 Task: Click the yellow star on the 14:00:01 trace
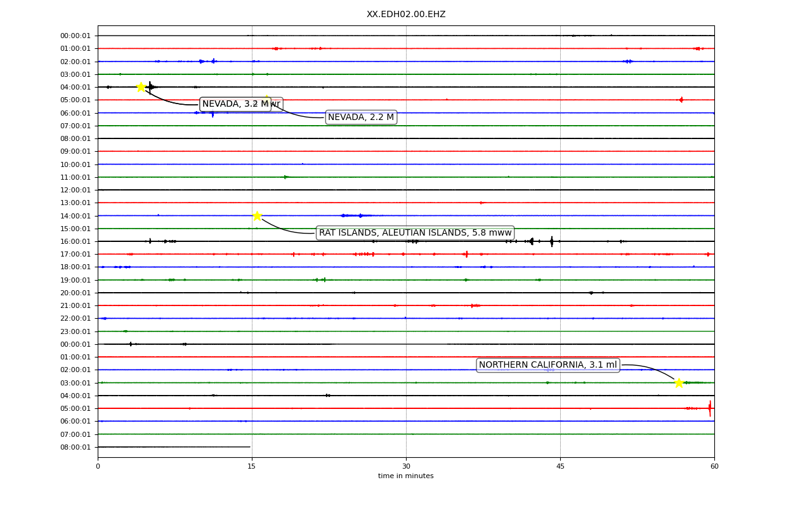[257, 216]
